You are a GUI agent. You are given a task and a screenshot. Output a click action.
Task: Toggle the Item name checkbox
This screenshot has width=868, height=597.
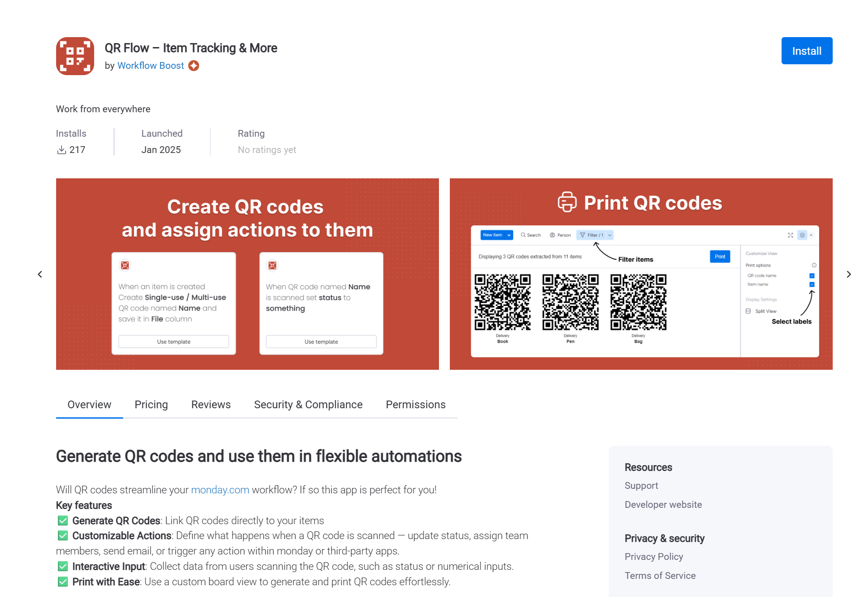(x=812, y=285)
